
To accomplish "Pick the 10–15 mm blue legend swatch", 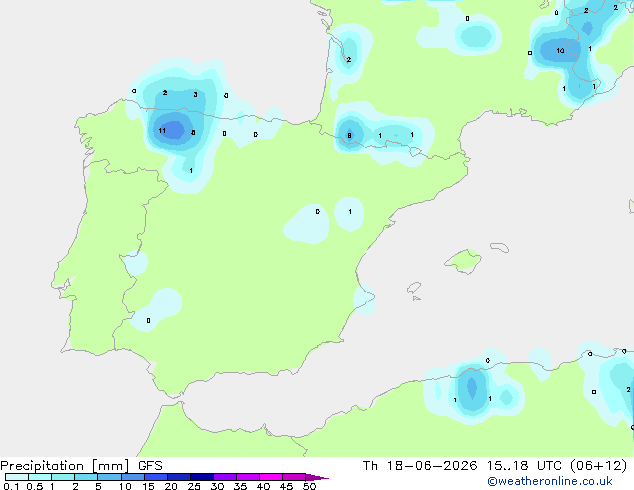I will 133,477.
